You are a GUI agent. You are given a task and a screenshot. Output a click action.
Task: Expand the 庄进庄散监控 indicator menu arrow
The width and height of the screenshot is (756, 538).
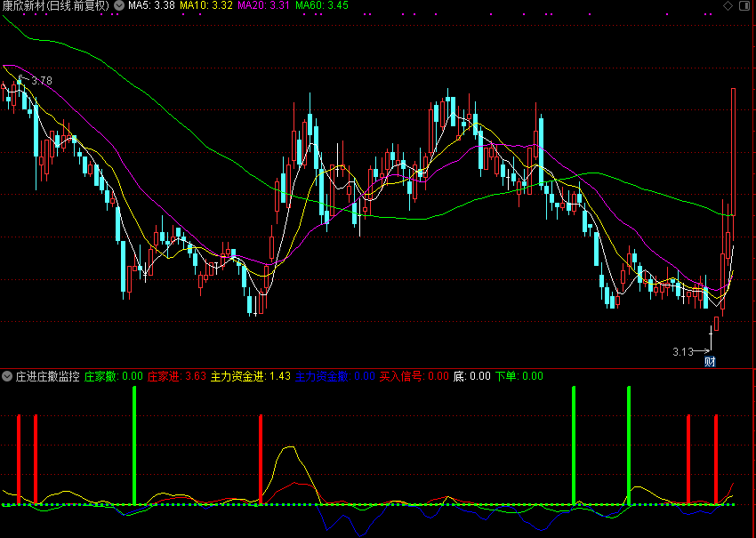7,376
